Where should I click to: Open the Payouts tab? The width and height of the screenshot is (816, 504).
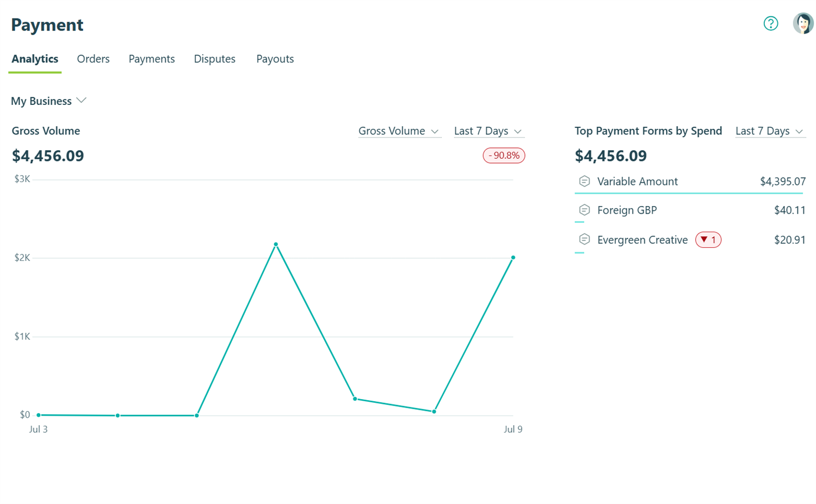coord(275,59)
